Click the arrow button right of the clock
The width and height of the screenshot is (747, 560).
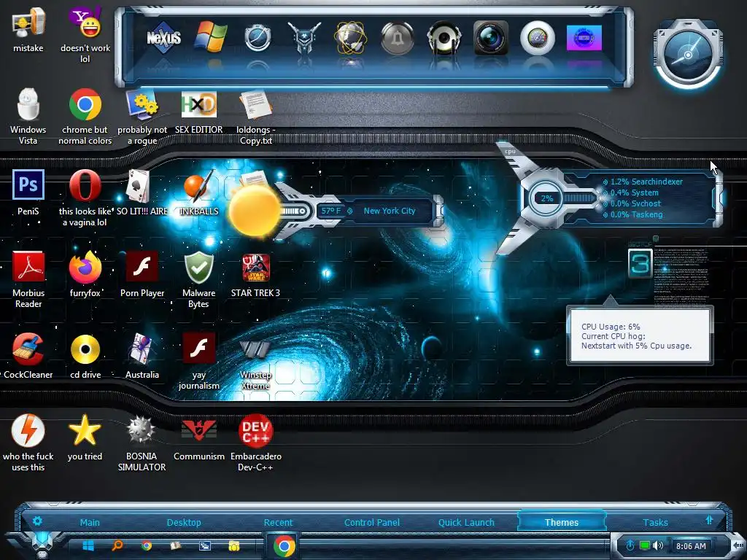click(x=738, y=545)
